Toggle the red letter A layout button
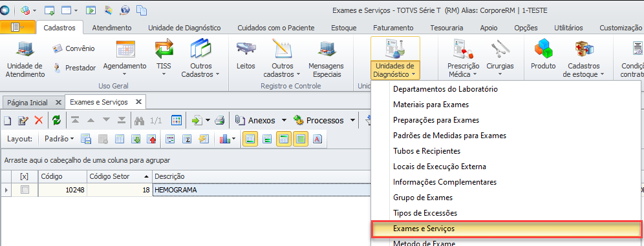The height and width of the screenshot is (246, 644). pos(317,139)
